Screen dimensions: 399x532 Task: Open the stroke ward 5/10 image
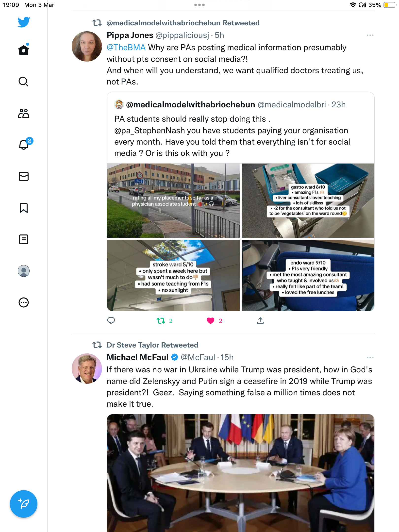point(173,275)
